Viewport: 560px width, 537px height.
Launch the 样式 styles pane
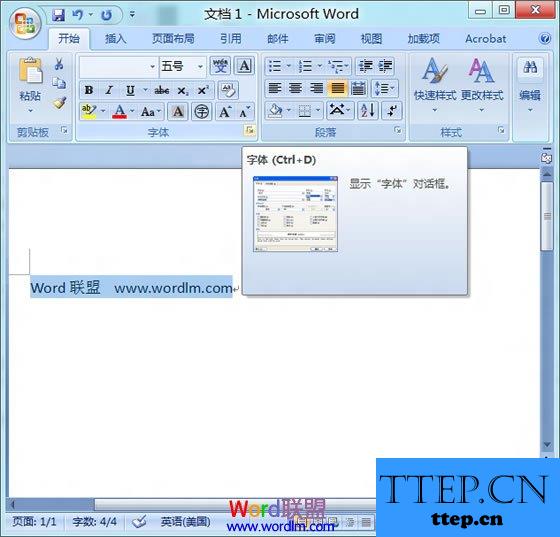tap(501, 130)
